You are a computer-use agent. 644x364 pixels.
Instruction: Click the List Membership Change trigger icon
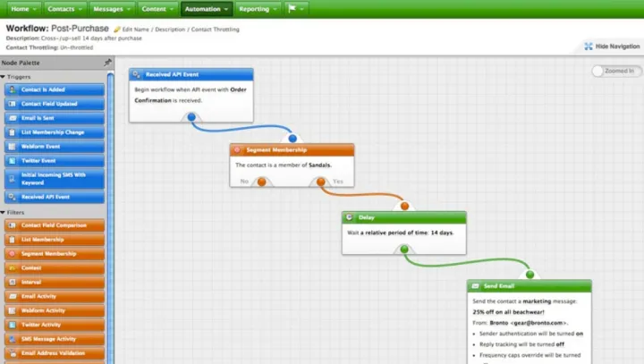13,132
